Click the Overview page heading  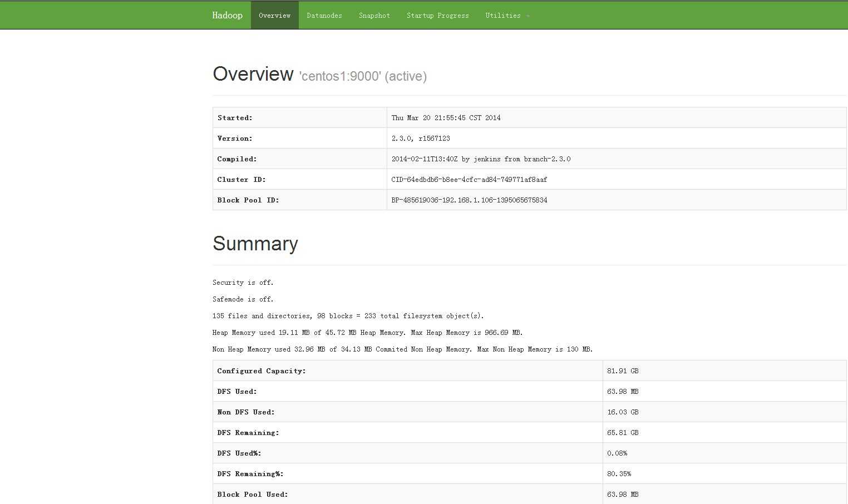(253, 74)
